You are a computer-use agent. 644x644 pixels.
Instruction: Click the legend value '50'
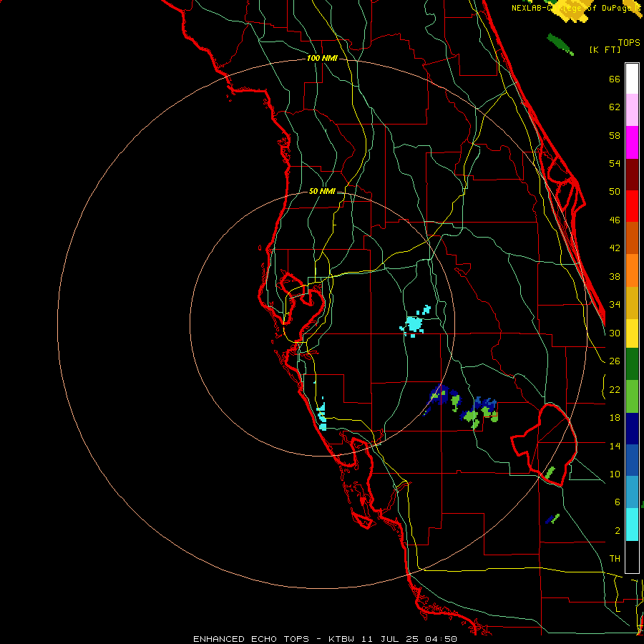[615, 192]
